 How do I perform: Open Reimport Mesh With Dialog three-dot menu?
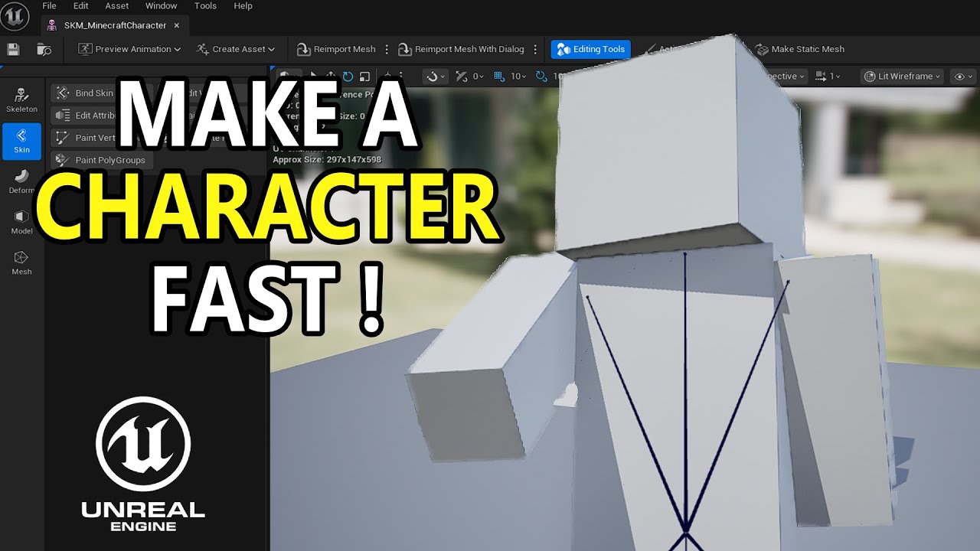[535, 49]
